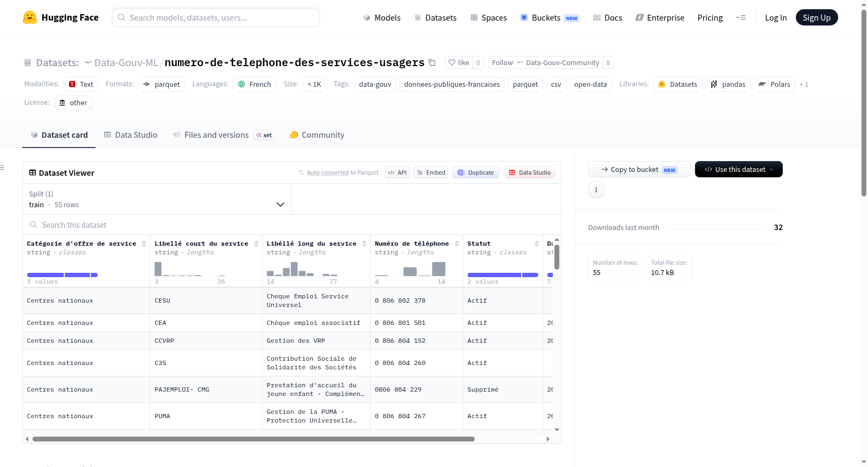
Task: Click the other license tag
Action: coord(73,103)
